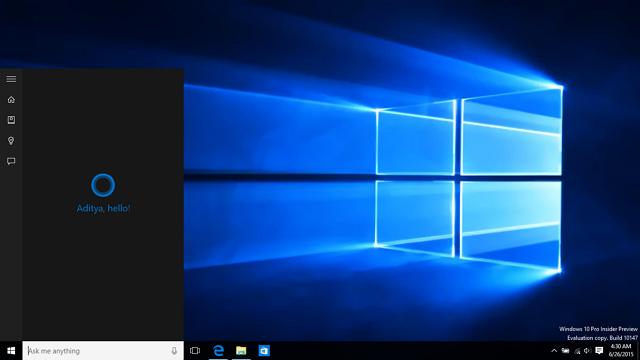Open File Explorer from the taskbar
640x360 pixels.
point(241,351)
